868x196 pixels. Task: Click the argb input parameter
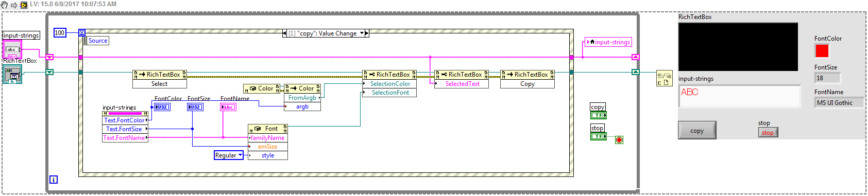pos(302,106)
